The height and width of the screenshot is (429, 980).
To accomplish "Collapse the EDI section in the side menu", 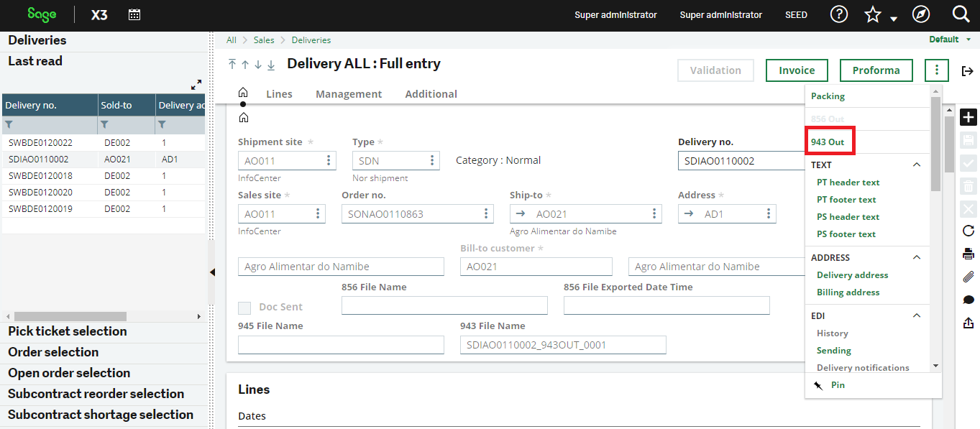I will 916,315.
